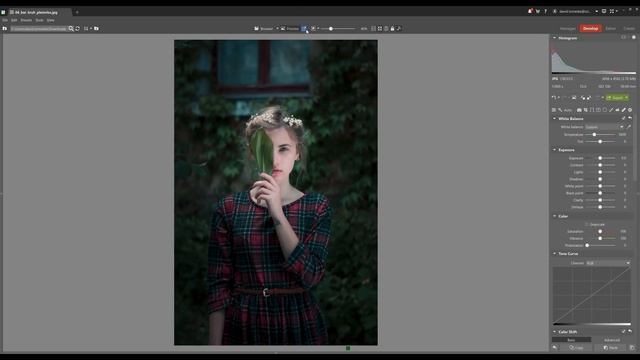Viewport: 640px width, 360px height.
Task: Click the notifications bell icon
Action: point(530,11)
